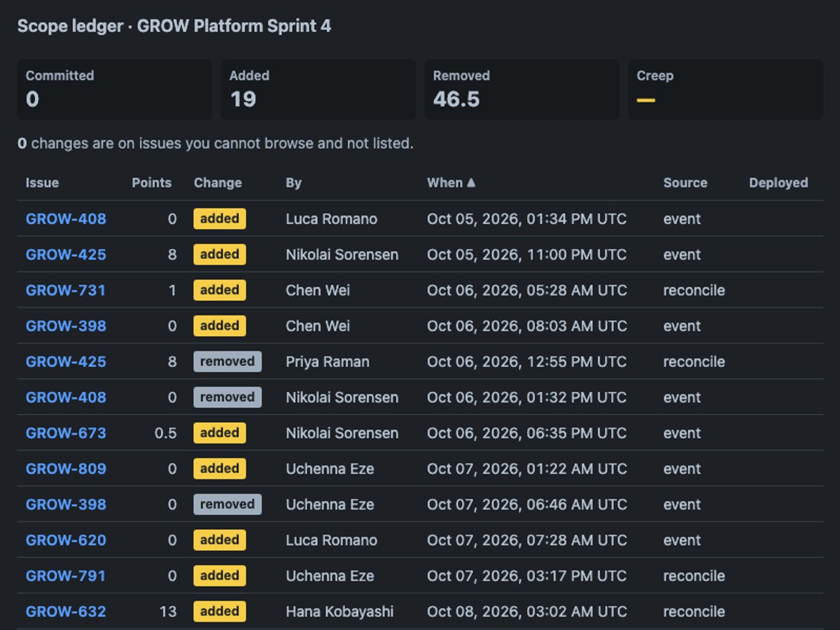Select the Committed summary card
Screen dimensions: 840x630
pyautogui.click(x=115, y=90)
